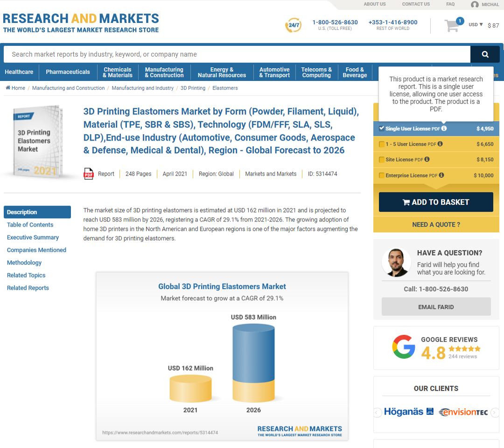Viewport: 504px width, 448px height.
Task: Enable the Enterprise License checkbox
Action: (x=382, y=176)
